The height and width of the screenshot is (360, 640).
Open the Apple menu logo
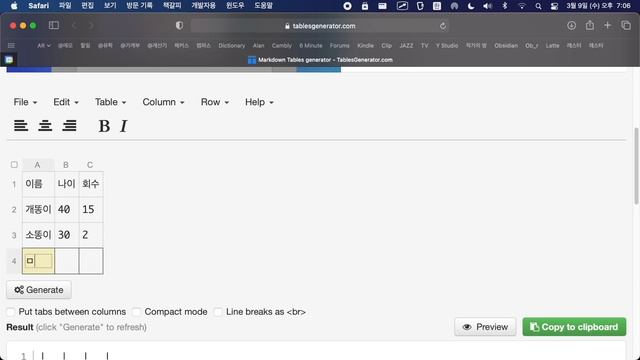point(14,6)
